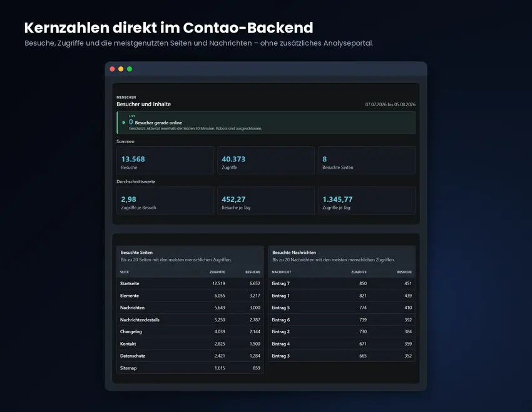The width and height of the screenshot is (532, 412).
Task: Select the Nachrichtendetails row
Action: (190, 320)
